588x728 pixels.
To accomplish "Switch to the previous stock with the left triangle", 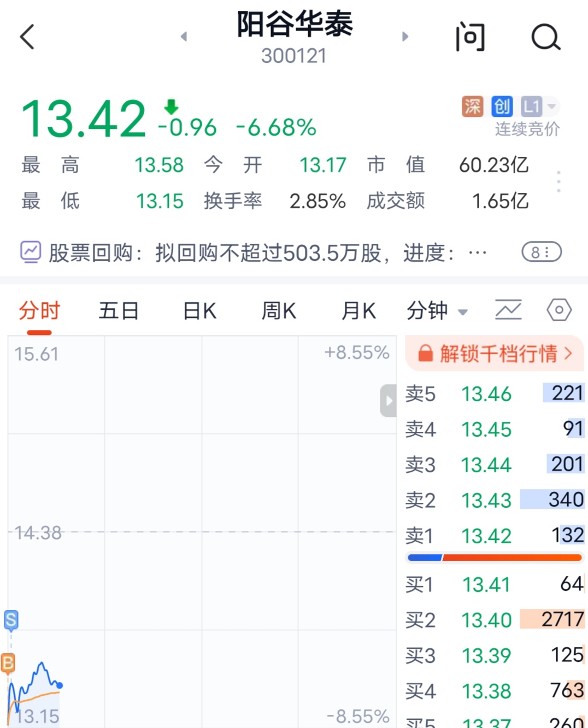I will (x=184, y=37).
